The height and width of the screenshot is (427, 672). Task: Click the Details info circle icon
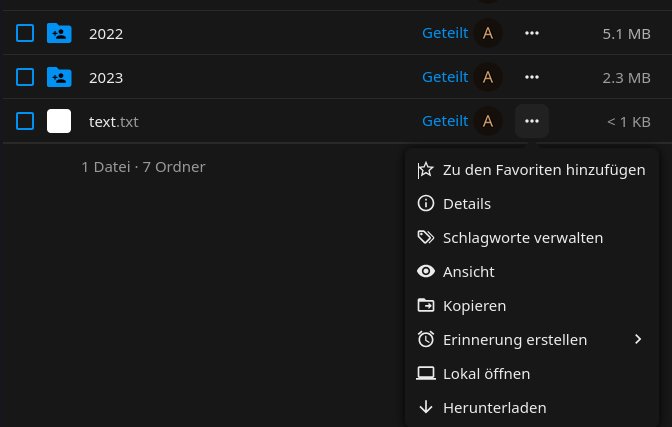pyautogui.click(x=426, y=204)
